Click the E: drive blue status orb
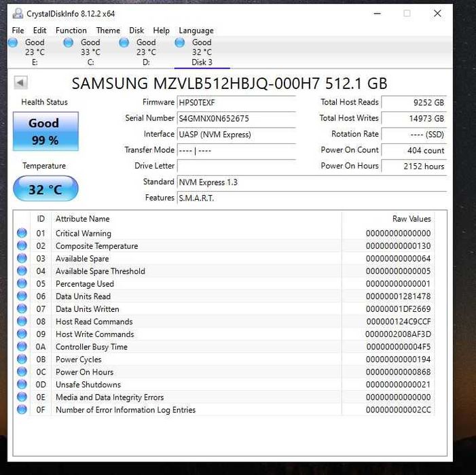The width and height of the screenshot is (476, 475). [13, 43]
